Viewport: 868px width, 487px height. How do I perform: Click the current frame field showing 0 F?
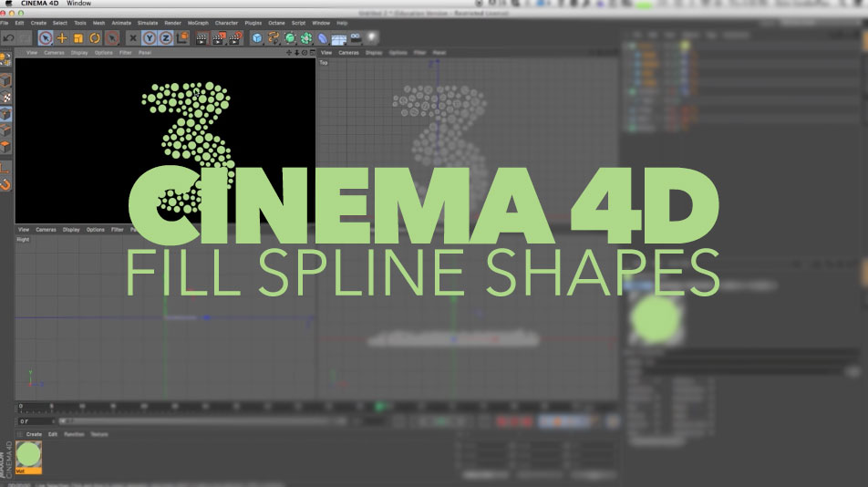tap(36, 421)
